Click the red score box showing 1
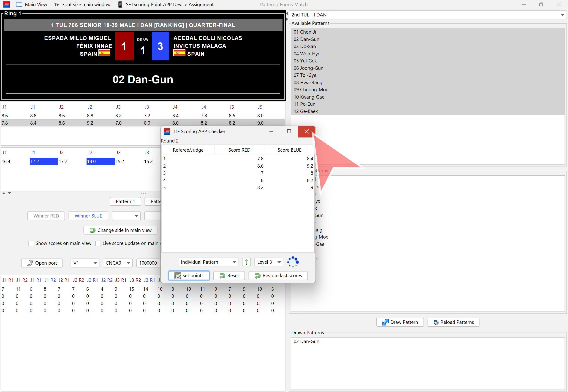568x392 pixels. click(x=125, y=46)
